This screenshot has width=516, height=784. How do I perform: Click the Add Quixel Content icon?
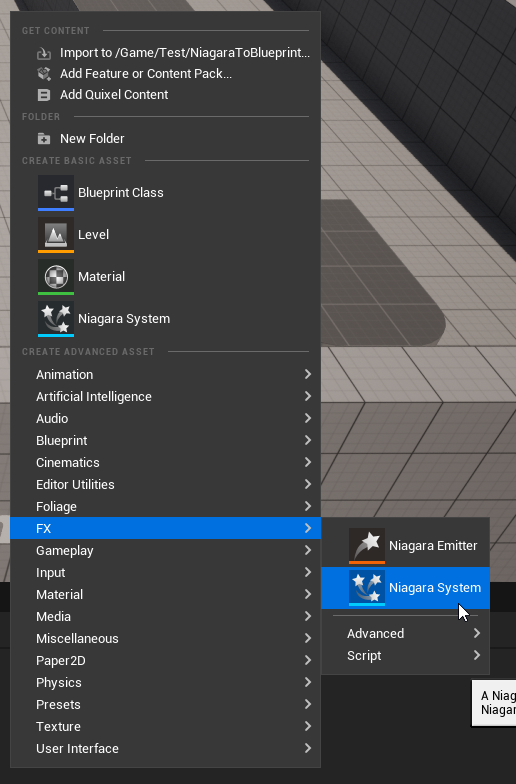coord(44,95)
